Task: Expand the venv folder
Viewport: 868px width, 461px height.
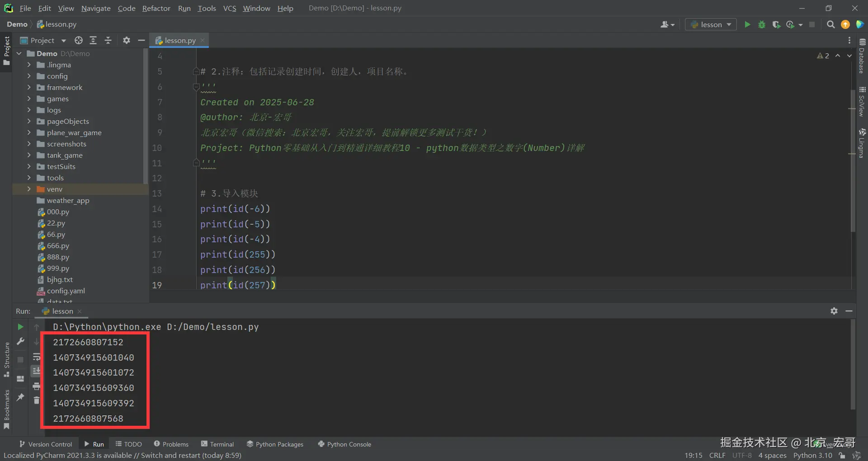Action: coord(29,189)
